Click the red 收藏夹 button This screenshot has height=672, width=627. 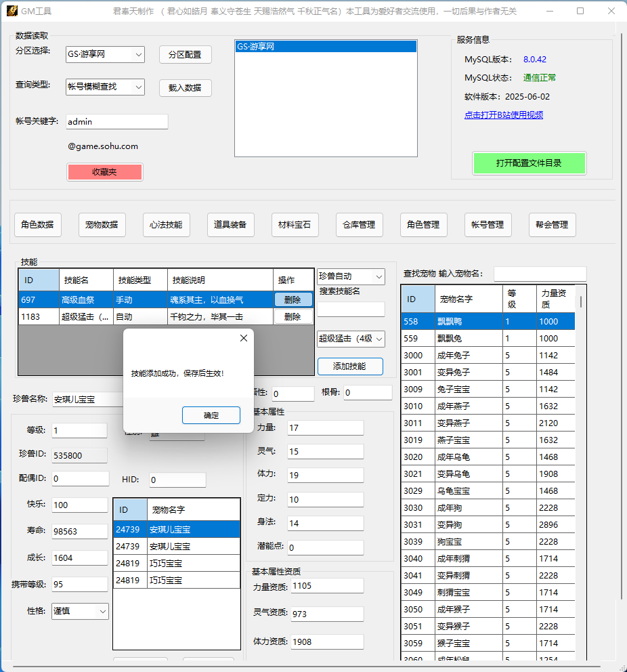click(104, 172)
